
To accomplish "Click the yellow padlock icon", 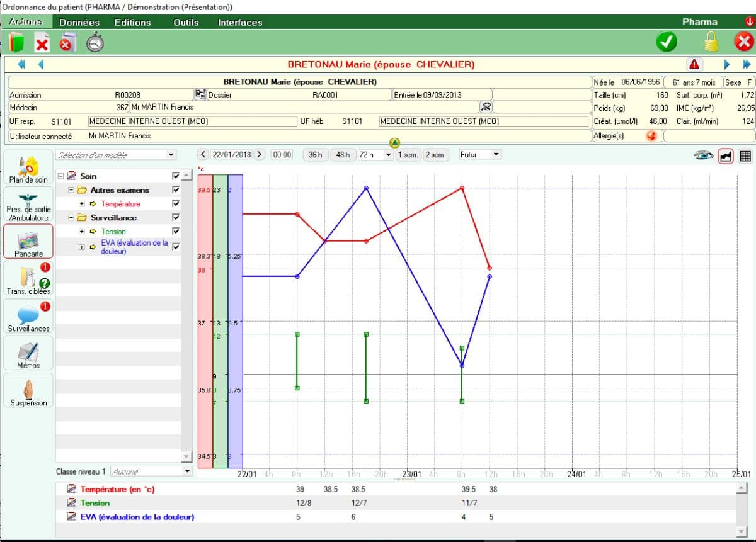I will [711, 42].
